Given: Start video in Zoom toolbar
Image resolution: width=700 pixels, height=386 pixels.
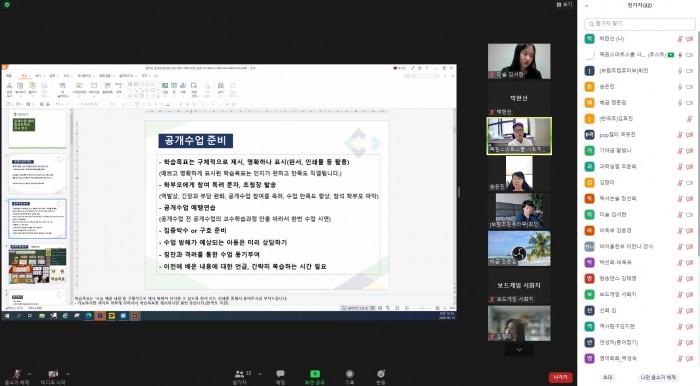Looking at the screenshot, I should (x=53, y=377).
